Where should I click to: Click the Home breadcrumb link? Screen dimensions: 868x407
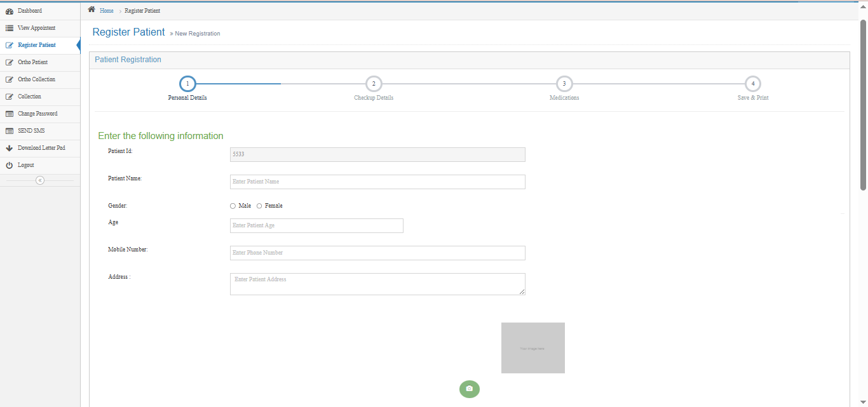click(x=107, y=11)
